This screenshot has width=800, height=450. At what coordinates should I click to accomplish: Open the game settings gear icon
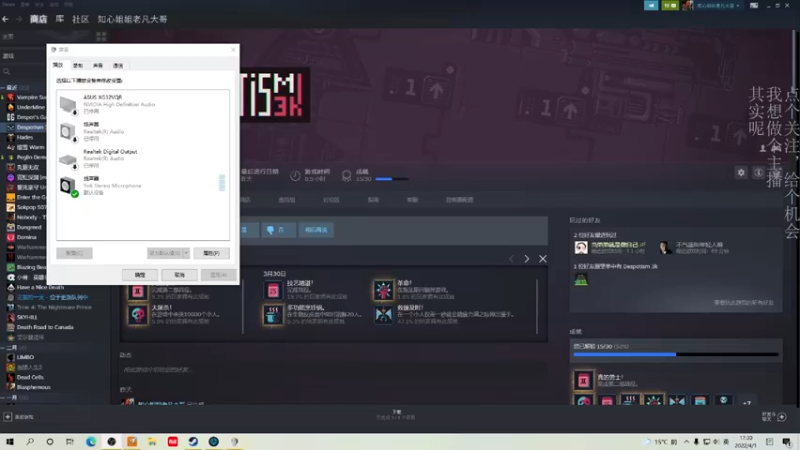[x=741, y=172]
